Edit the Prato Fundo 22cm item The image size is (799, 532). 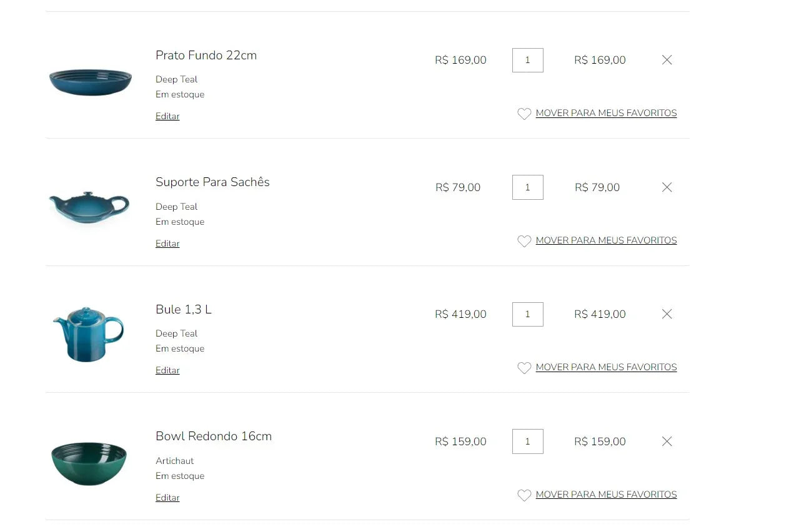[167, 116]
